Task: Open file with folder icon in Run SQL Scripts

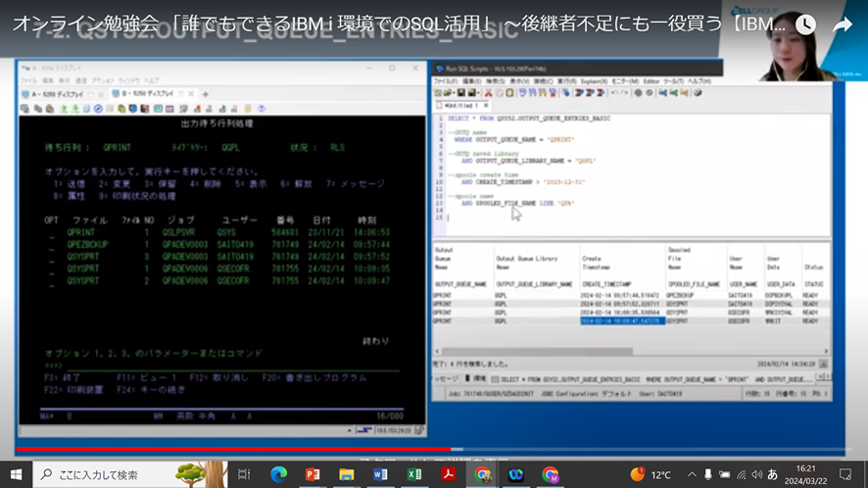Action: click(x=446, y=93)
